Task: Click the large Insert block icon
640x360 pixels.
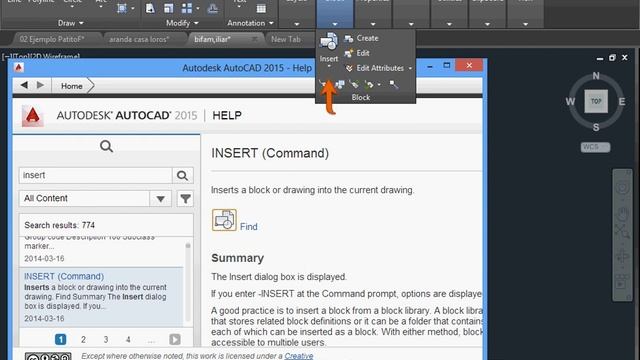Action: click(x=329, y=42)
